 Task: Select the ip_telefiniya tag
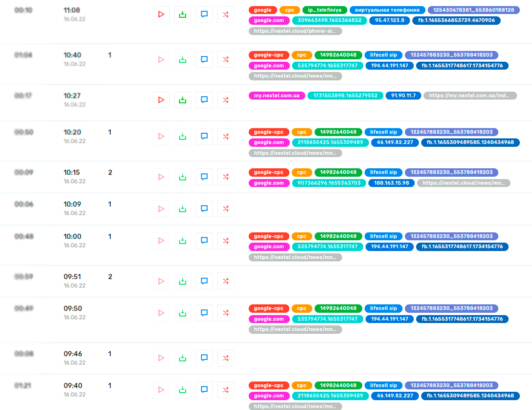click(x=325, y=10)
